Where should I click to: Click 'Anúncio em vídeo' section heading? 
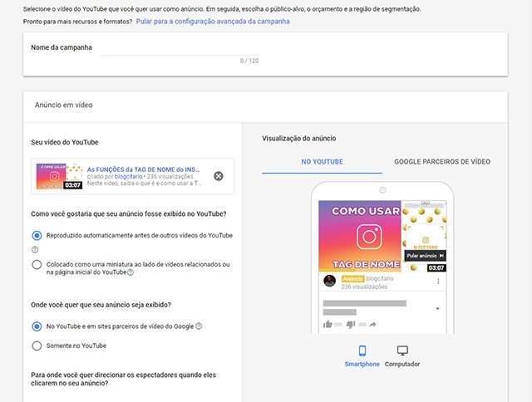click(x=63, y=105)
